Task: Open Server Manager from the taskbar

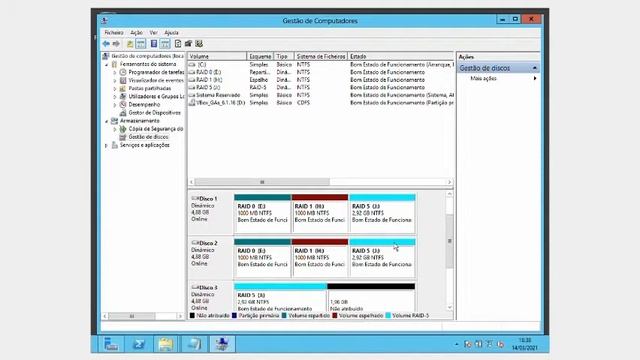Action: [x=111, y=344]
